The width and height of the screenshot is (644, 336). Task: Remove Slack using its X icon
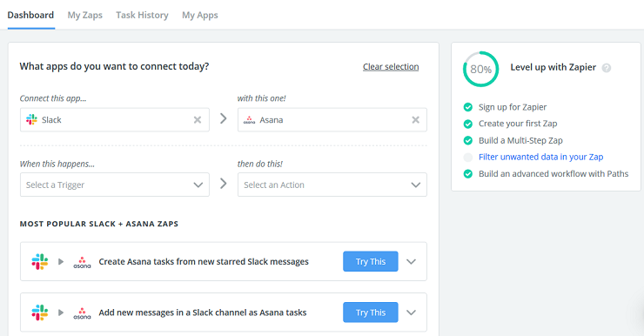(x=198, y=119)
